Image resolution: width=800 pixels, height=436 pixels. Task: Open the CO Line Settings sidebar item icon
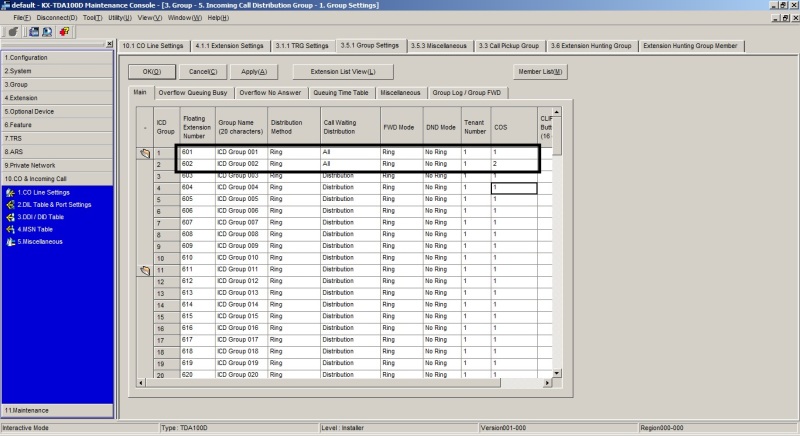pyautogui.click(x=10, y=193)
